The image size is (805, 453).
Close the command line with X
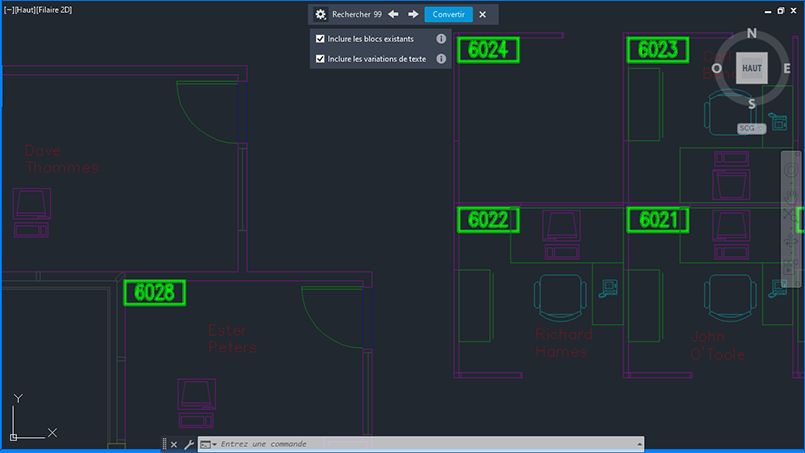tap(174, 444)
